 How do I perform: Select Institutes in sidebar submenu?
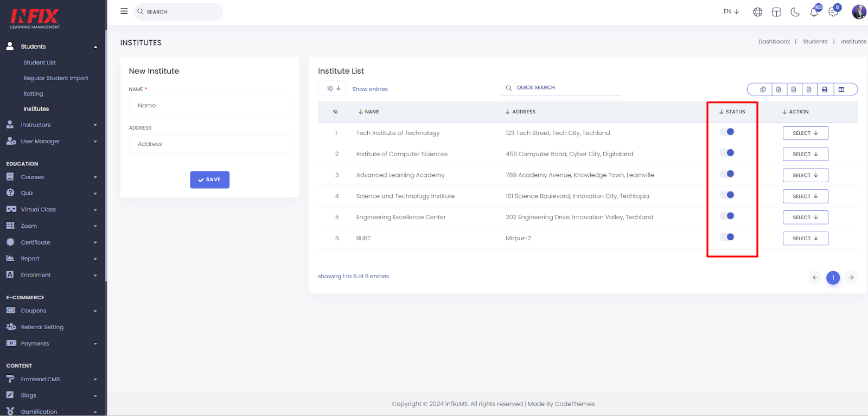click(x=36, y=109)
